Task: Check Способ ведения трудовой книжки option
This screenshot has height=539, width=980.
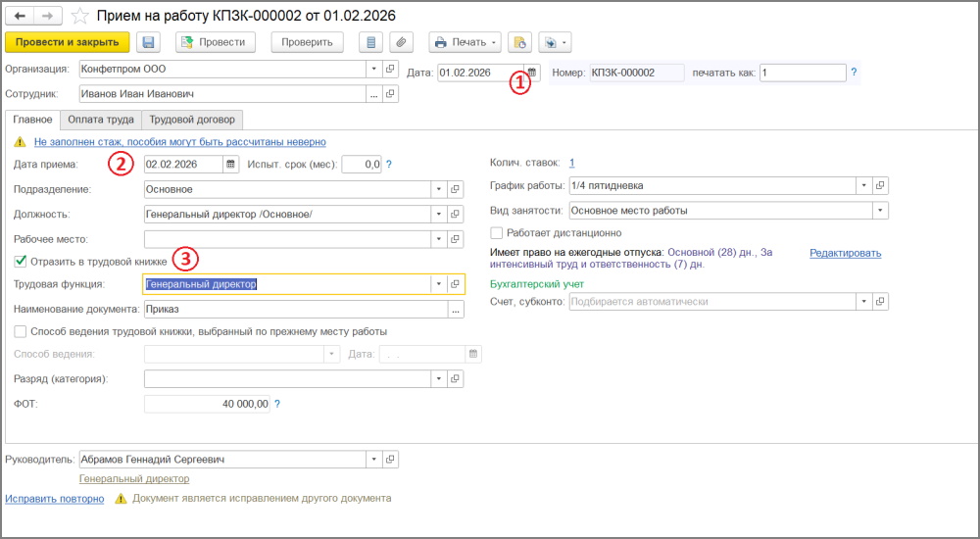Action: coord(21,331)
